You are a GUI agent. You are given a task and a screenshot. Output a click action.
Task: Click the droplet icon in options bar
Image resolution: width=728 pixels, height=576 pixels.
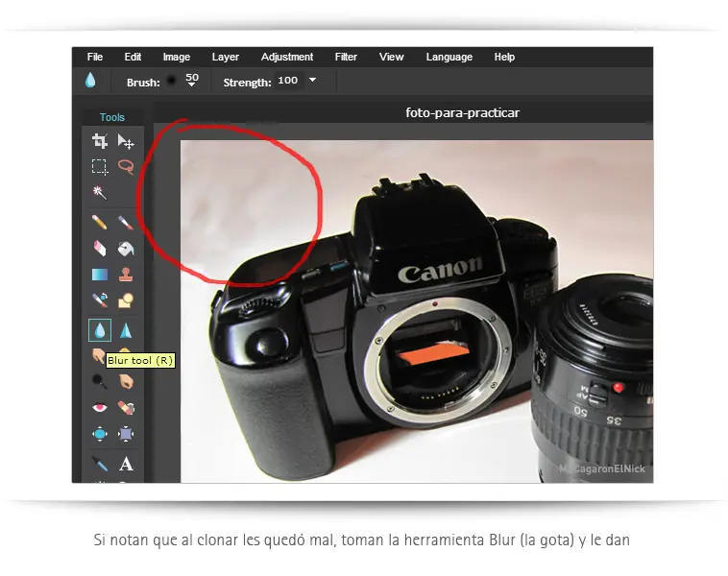[90, 81]
